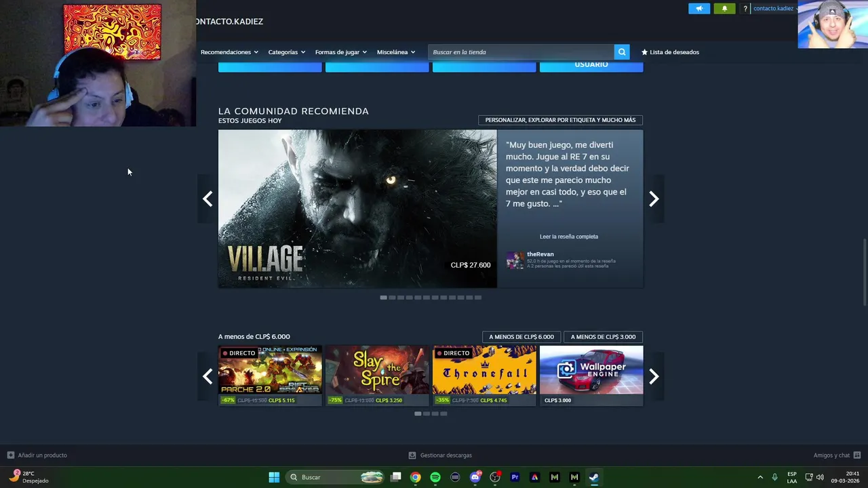Open the contacto.kadiez account dropdown

point(776,9)
